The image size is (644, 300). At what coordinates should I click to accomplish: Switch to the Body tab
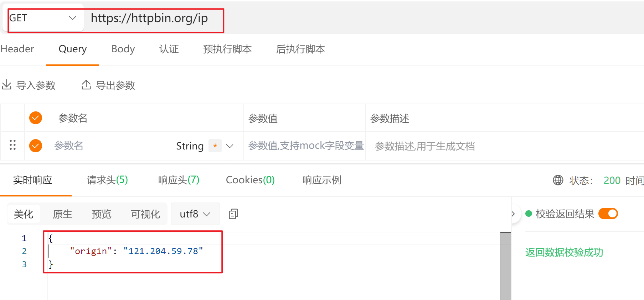click(x=123, y=49)
